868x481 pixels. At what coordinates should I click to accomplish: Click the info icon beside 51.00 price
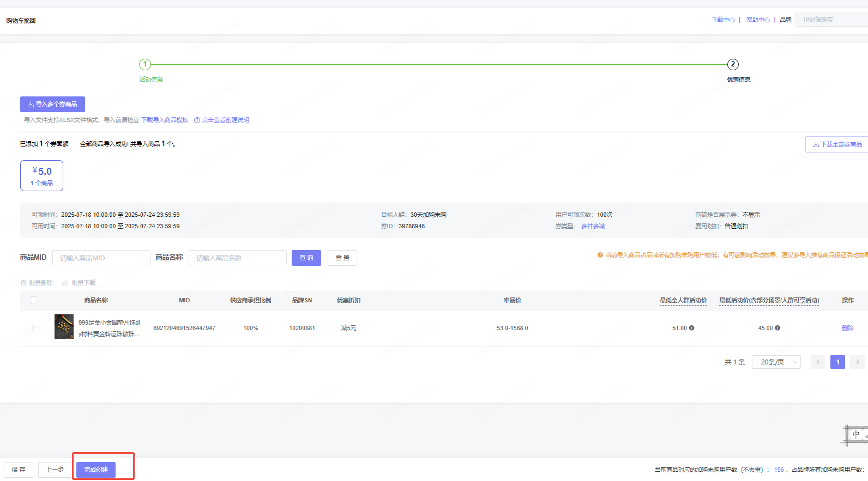coord(691,328)
